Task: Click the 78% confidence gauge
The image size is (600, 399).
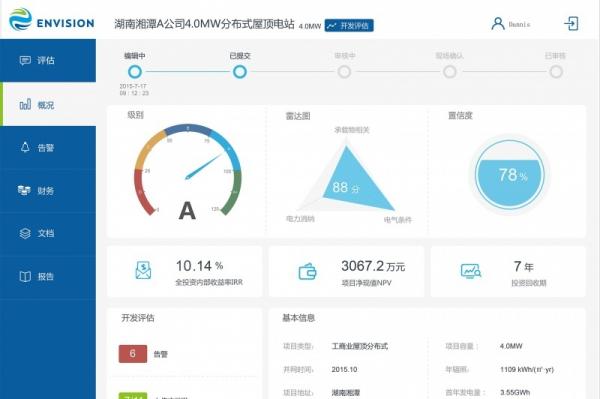Action: click(510, 174)
